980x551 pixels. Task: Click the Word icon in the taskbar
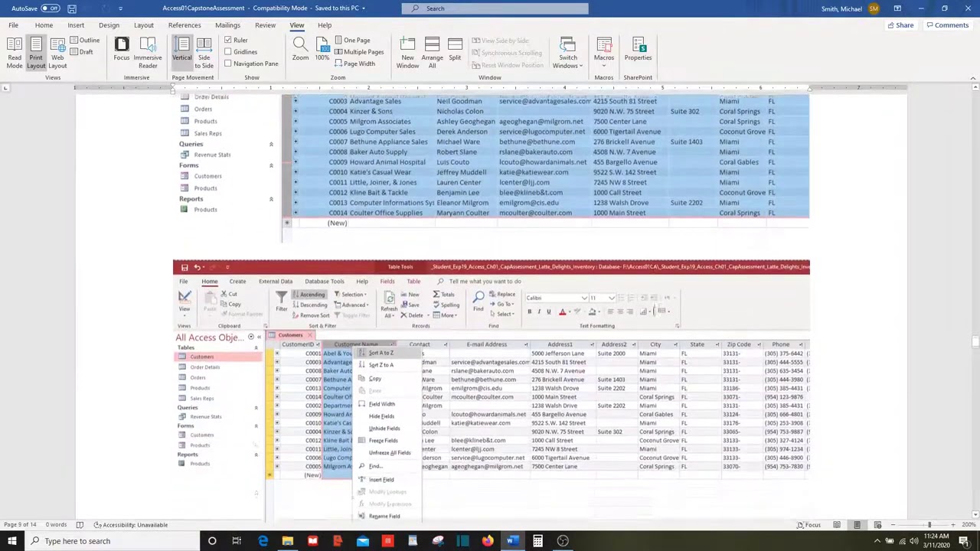pyautogui.click(x=512, y=541)
